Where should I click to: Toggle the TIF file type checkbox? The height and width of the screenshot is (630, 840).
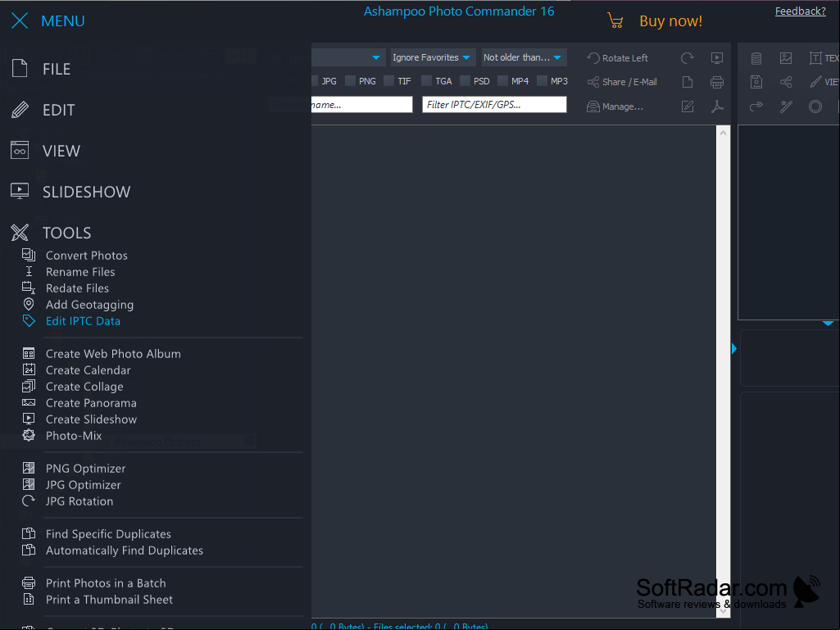coord(389,81)
